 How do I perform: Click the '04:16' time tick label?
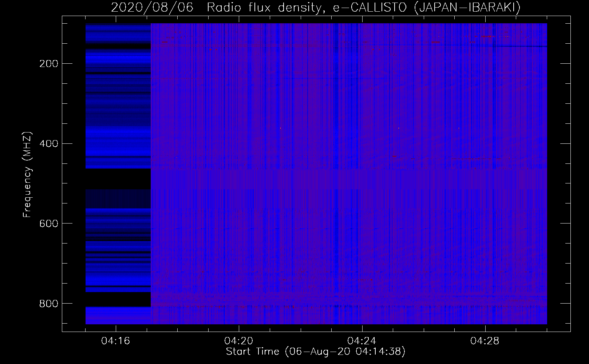pyautogui.click(x=116, y=341)
